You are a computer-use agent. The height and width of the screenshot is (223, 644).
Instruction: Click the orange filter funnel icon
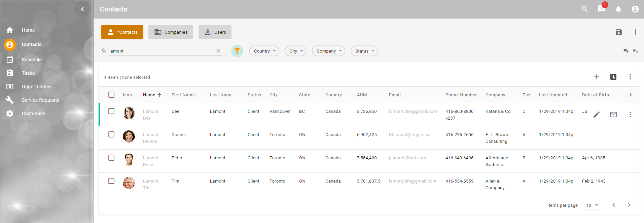click(237, 51)
